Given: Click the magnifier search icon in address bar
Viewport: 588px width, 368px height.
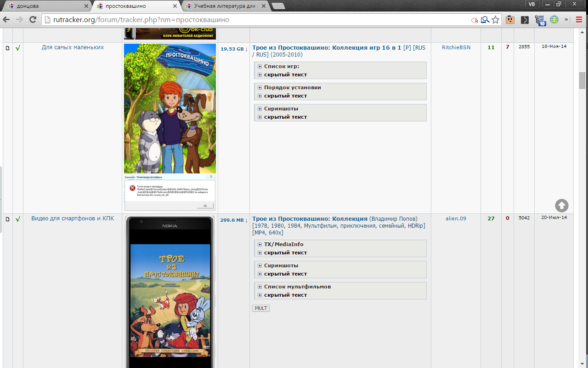Looking at the screenshot, I should tap(485, 20).
